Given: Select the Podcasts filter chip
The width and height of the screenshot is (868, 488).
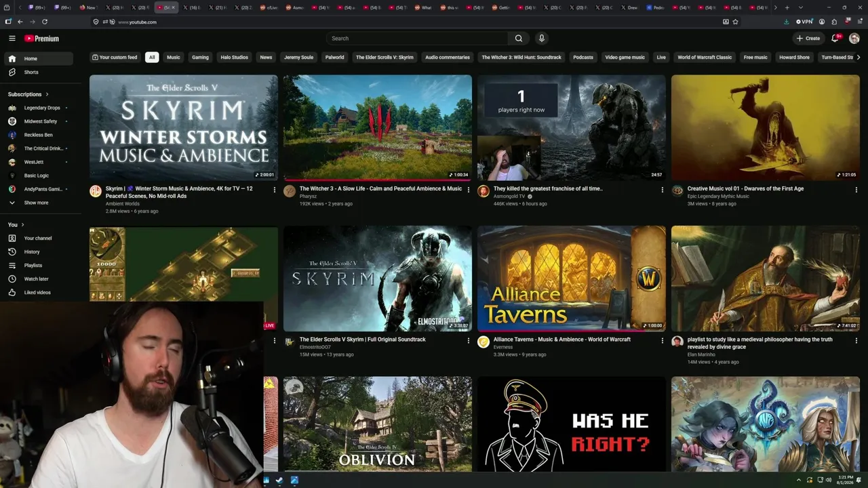Looking at the screenshot, I should 583,58.
